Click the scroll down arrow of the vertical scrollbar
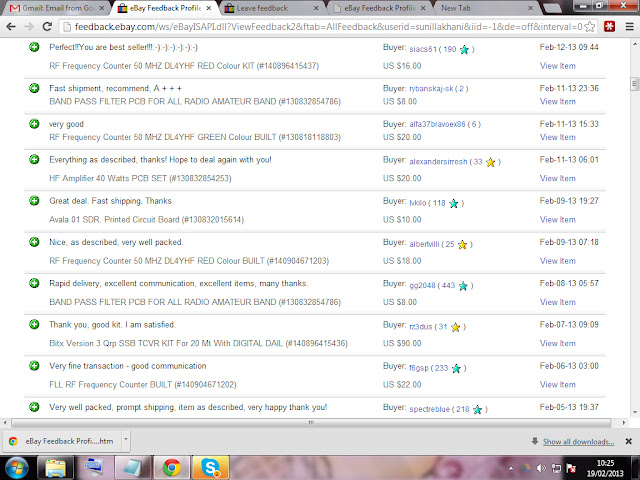640x480 pixels. point(634,412)
